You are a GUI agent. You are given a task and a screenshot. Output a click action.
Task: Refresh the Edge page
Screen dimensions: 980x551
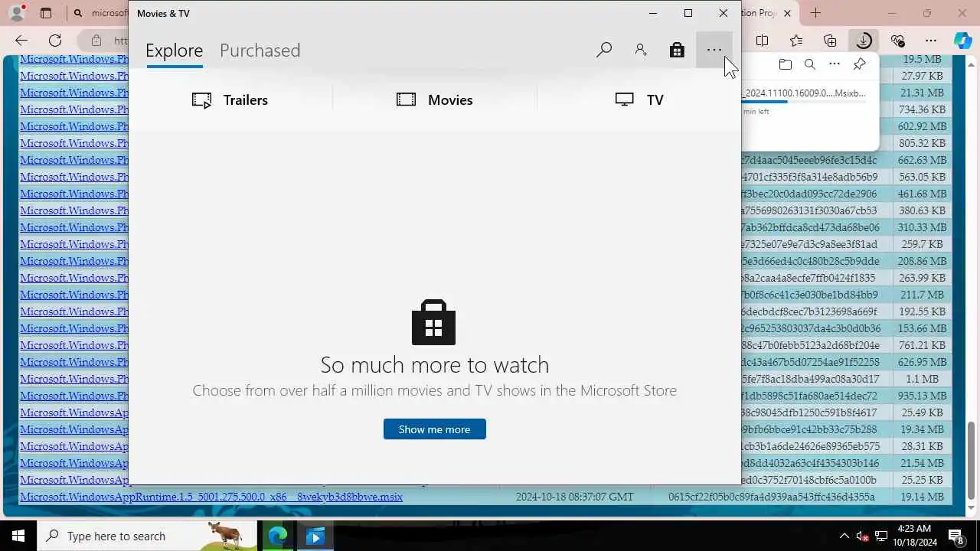coord(55,41)
